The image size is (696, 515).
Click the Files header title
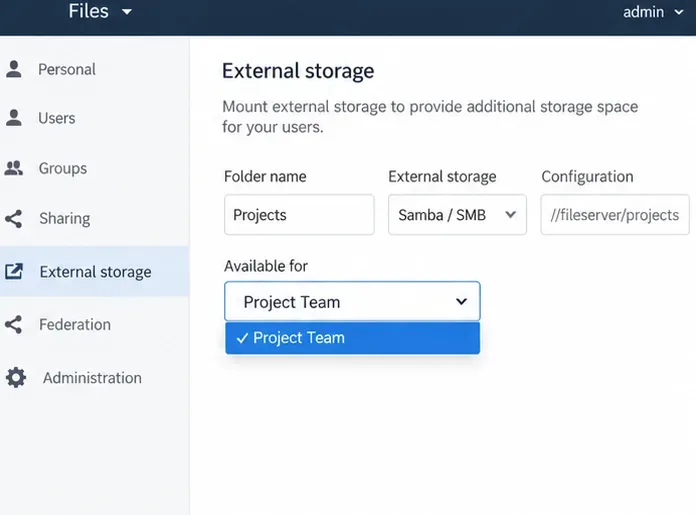pyautogui.click(x=88, y=11)
